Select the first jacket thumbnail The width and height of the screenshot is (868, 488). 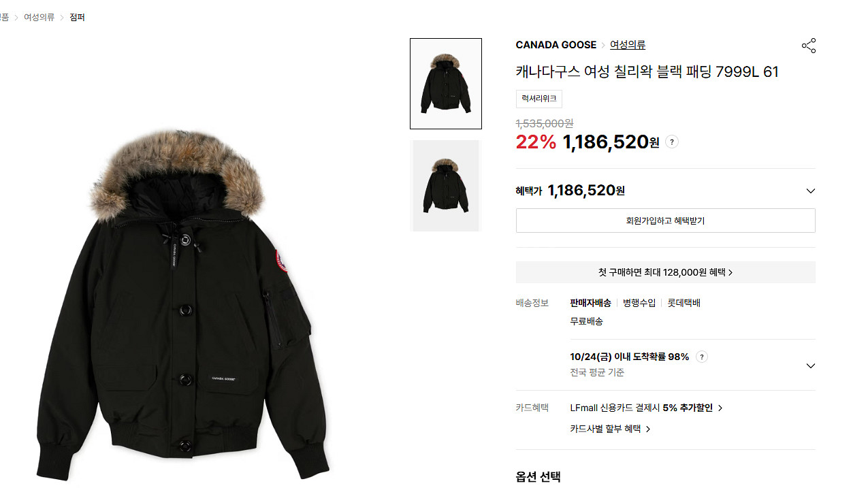pos(446,84)
